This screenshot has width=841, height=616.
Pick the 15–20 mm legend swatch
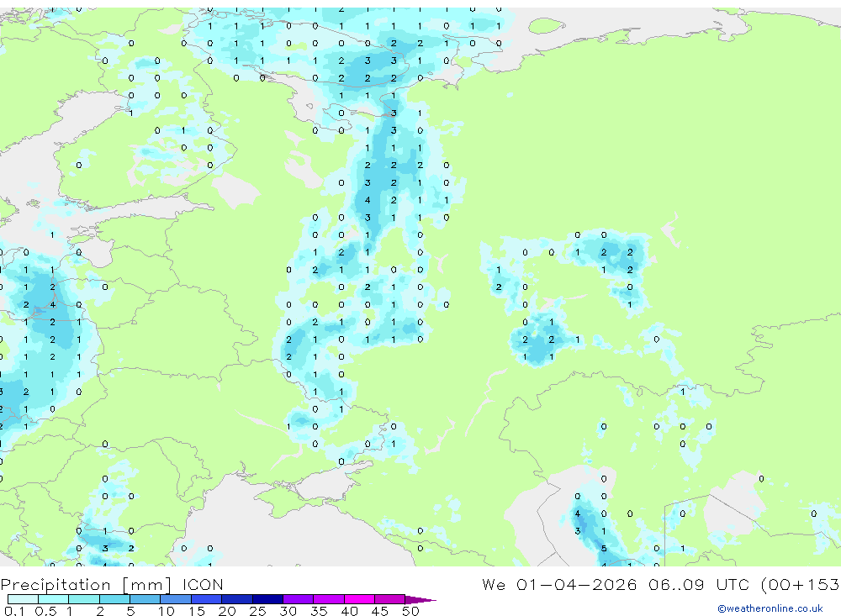[207, 599]
